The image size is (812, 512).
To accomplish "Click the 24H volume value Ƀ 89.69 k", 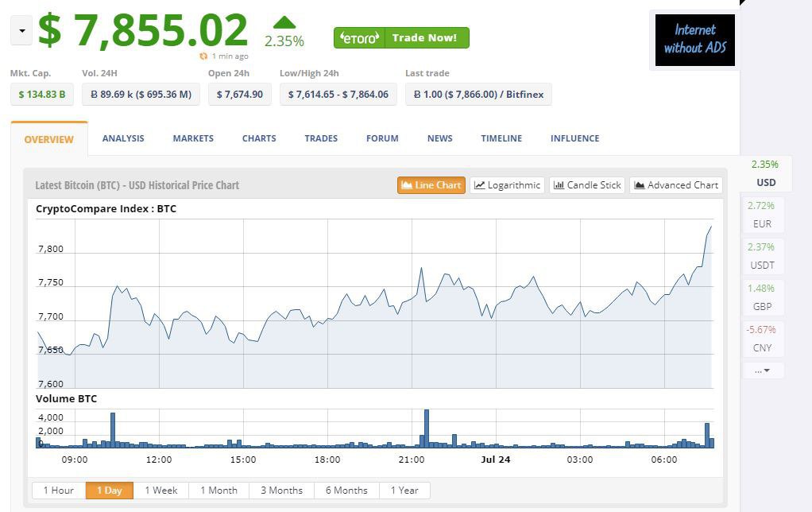I will [141, 95].
